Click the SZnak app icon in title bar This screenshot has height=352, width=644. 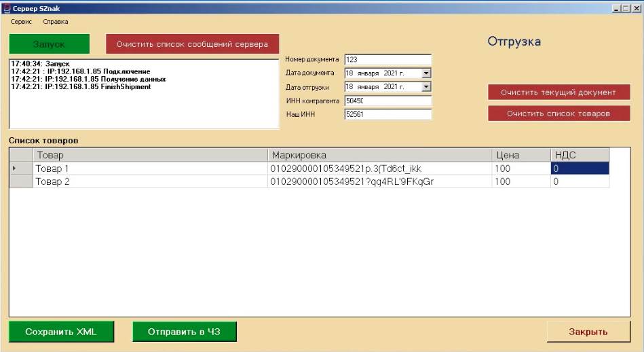click(x=7, y=8)
